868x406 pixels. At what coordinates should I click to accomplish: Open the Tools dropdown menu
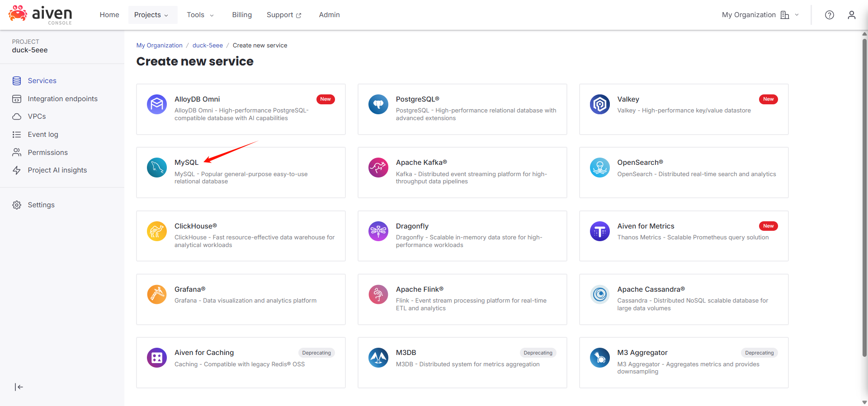point(200,15)
